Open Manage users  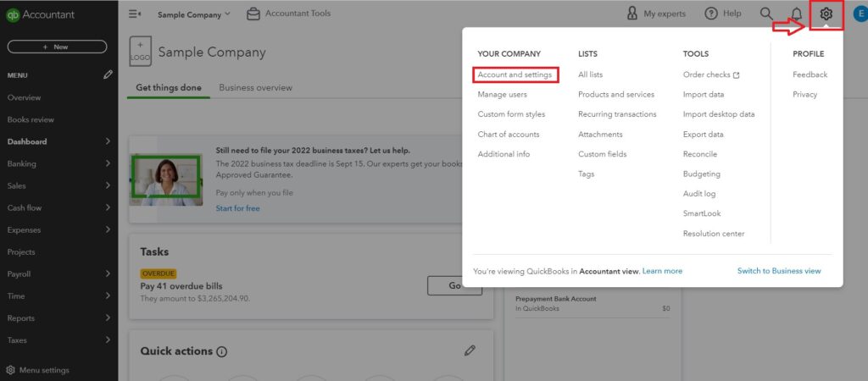[x=502, y=95]
